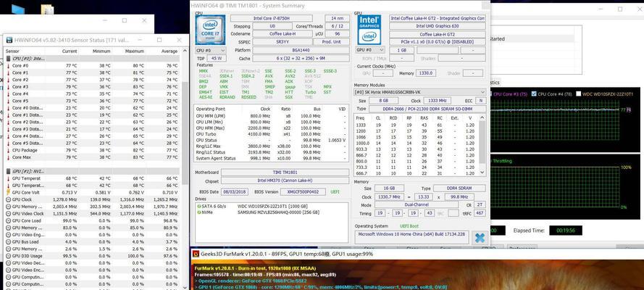644x290 pixels.
Task: Click the AVX2 feature label
Action: (x=290, y=76)
